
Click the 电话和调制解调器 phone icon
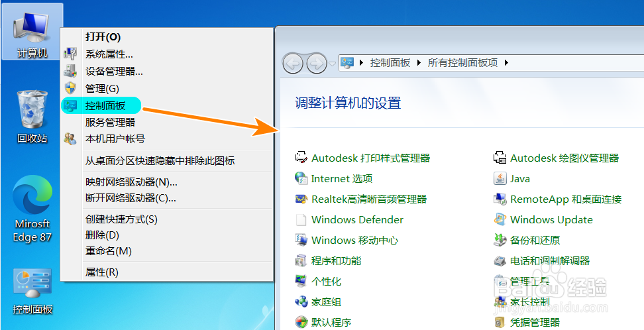500,260
